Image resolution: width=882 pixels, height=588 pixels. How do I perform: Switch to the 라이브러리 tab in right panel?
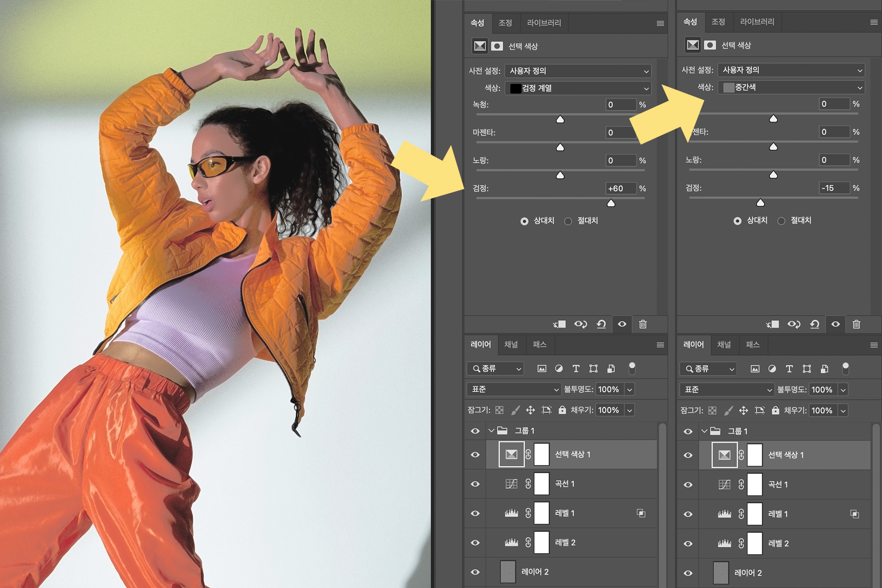(x=757, y=22)
